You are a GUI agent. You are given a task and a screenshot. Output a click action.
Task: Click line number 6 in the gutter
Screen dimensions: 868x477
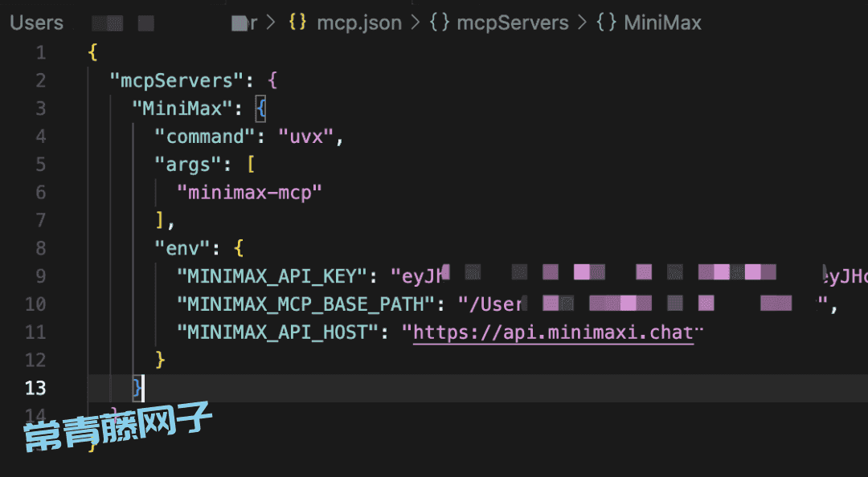tap(40, 193)
